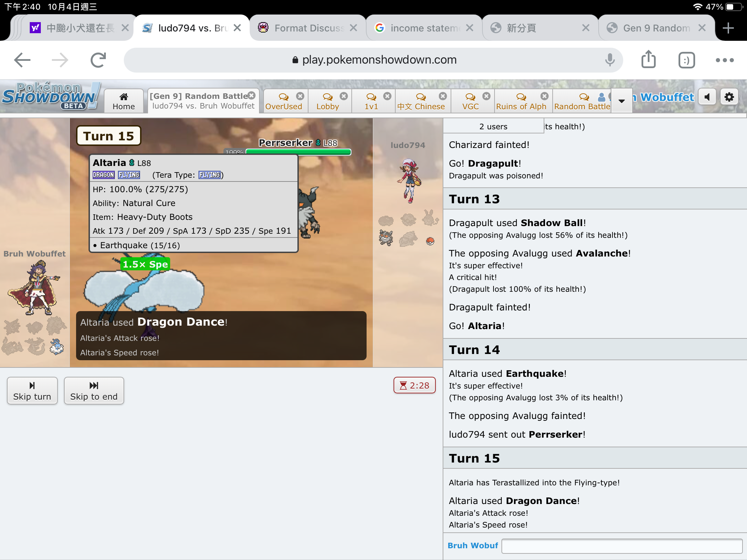The height and width of the screenshot is (560, 747).
Task: Open the options gear icon
Action: pos(729,97)
